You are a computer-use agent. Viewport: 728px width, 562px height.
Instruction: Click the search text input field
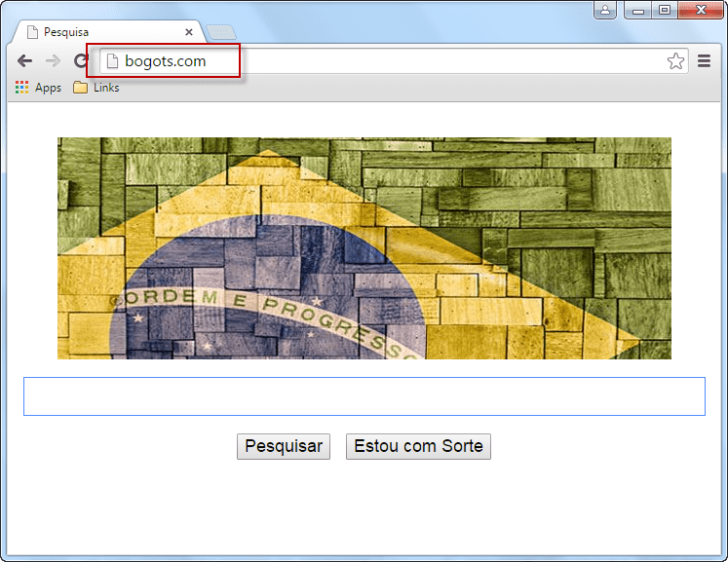click(x=364, y=396)
